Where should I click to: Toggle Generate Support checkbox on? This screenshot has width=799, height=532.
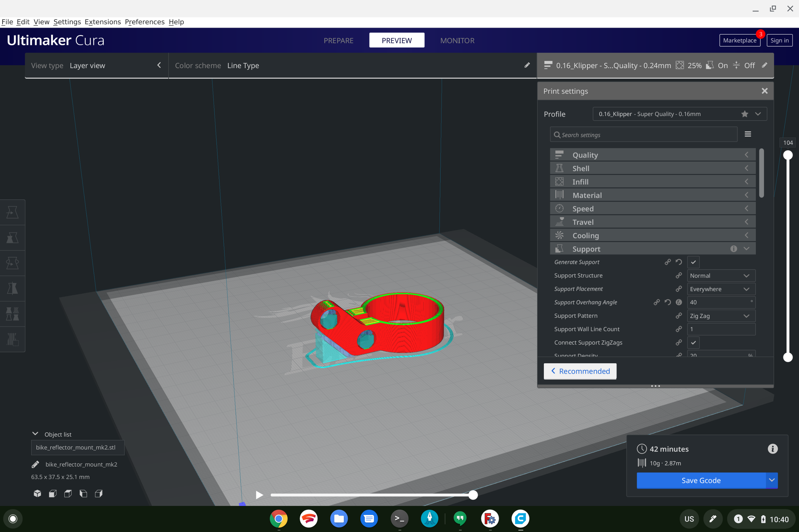[x=693, y=262]
